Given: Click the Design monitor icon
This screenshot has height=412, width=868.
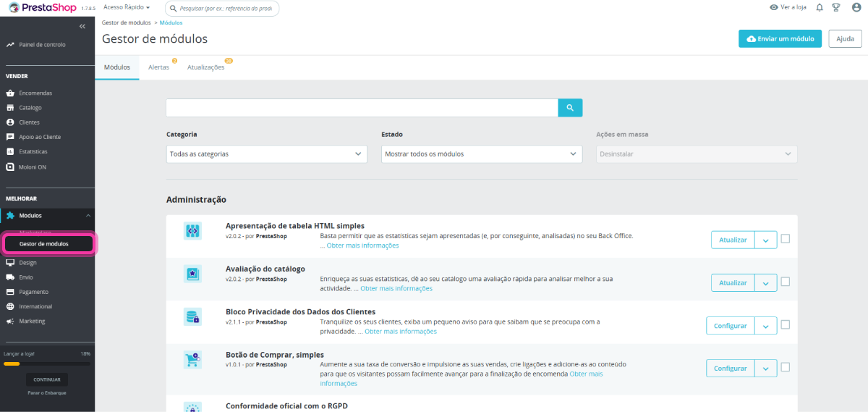Looking at the screenshot, I should (10, 263).
